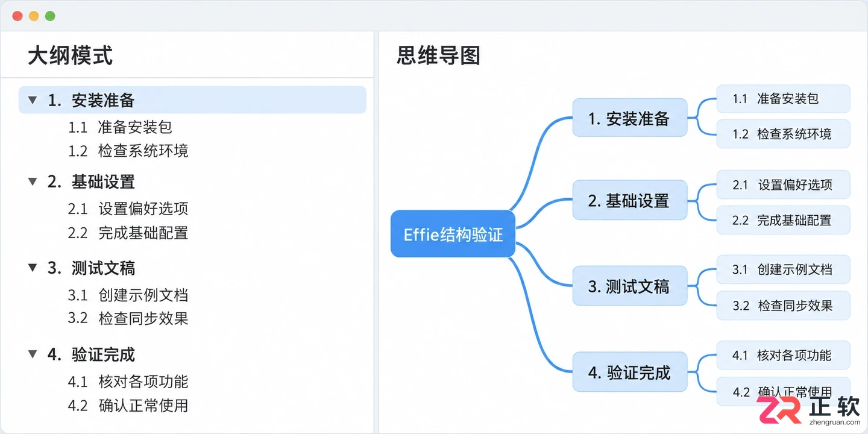This screenshot has height=434, width=868.
Task: Click outline item 2.1 设置偏好选项
Action: 128,209
